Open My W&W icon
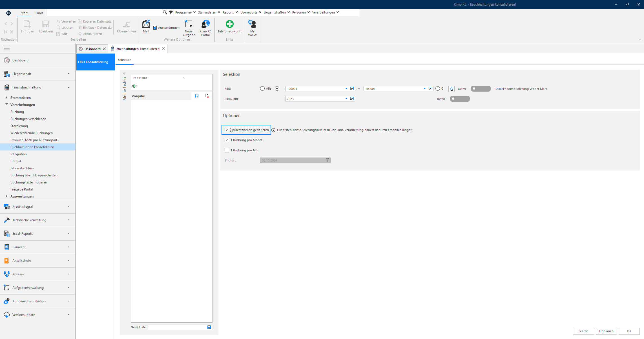 pos(252,28)
